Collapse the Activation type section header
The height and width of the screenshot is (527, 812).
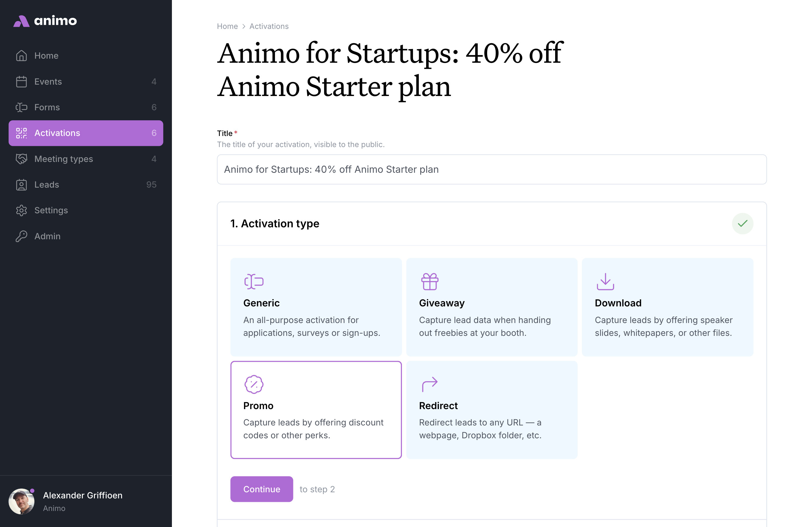click(492, 224)
